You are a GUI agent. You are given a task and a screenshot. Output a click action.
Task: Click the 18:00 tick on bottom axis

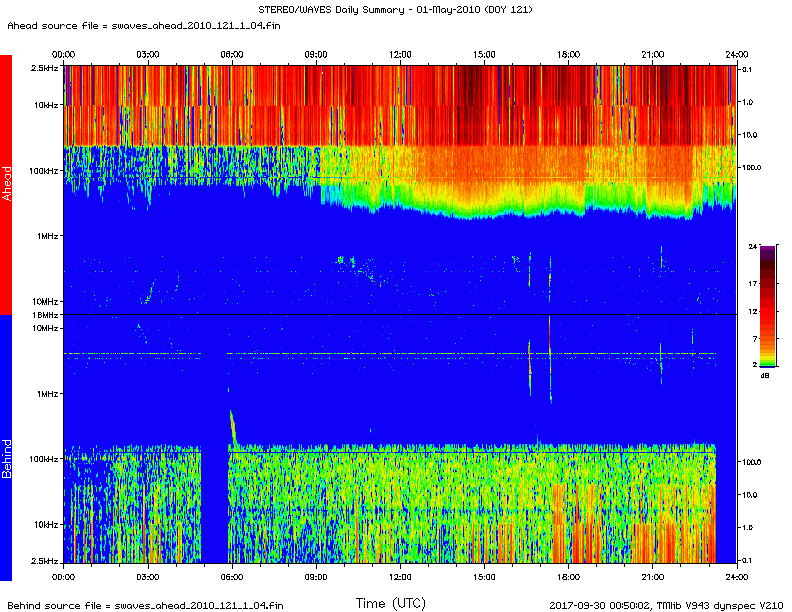pyautogui.click(x=568, y=577)
